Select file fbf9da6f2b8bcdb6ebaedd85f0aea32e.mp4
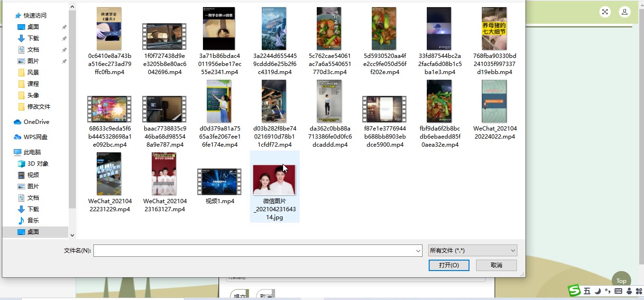 [439, 114]
